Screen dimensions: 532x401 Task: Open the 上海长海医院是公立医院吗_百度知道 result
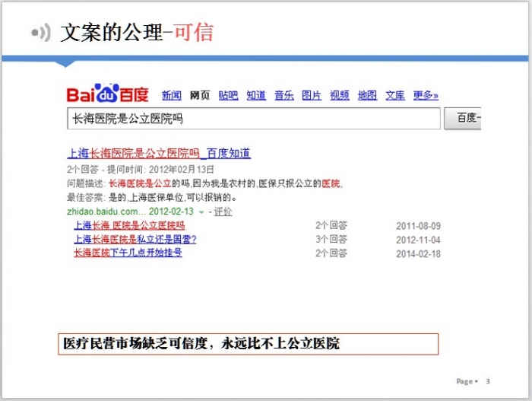pyautogui.click(x=159, y=154)
